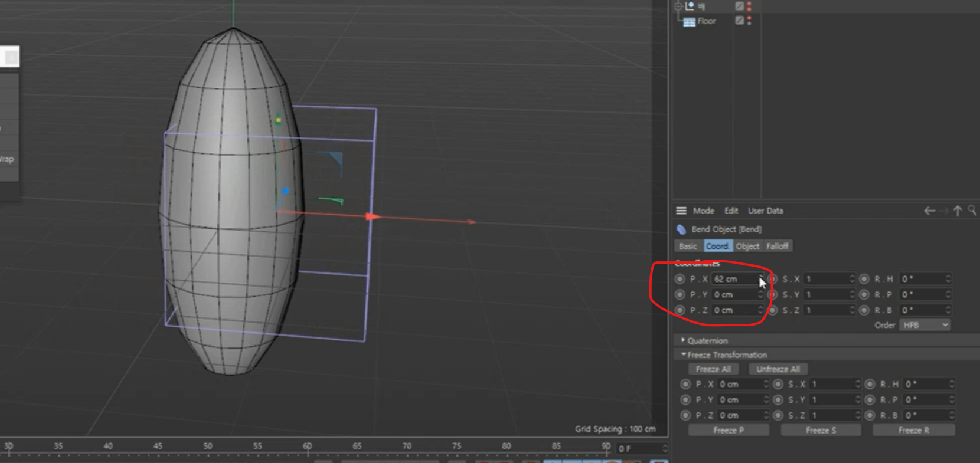980x463 pixels.
Task: Select the Floor object in Object Manager
Action: [x=706, y=21]
